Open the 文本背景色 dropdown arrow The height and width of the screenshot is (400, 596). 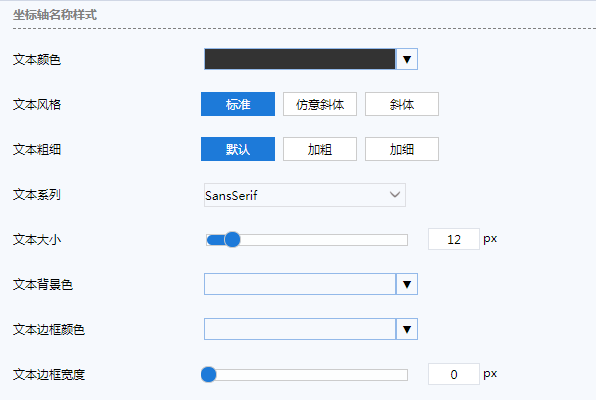pos(407,284)
